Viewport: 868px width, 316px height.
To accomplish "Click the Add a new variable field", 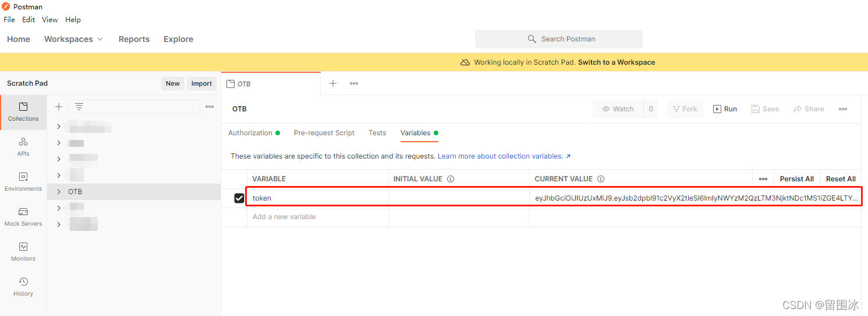I will coord(318,217).
